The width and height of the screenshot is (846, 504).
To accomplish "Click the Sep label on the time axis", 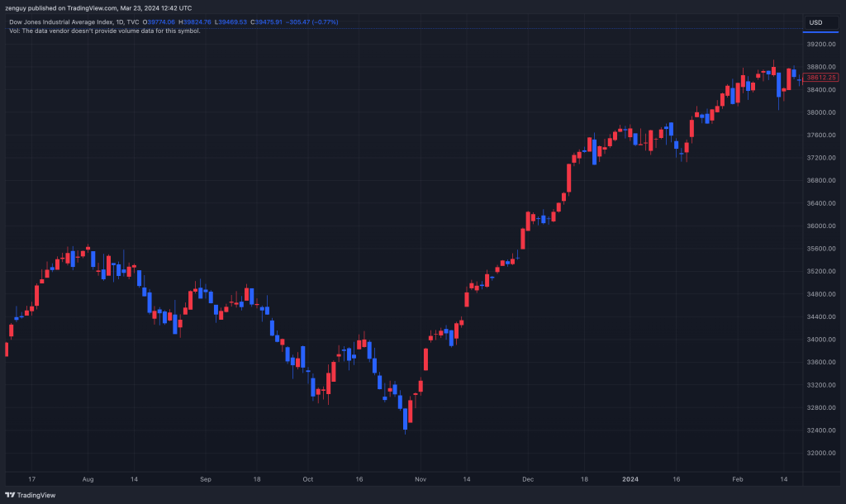I will pyautogui.click(x=206, y=479).
